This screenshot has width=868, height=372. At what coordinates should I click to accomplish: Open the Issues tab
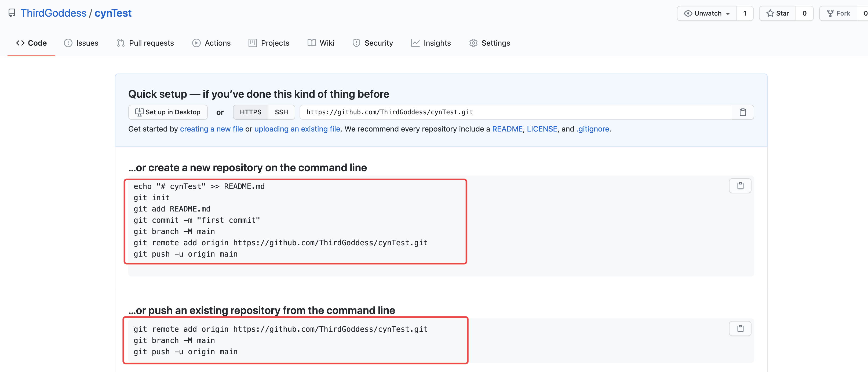(x=81, y=43)
